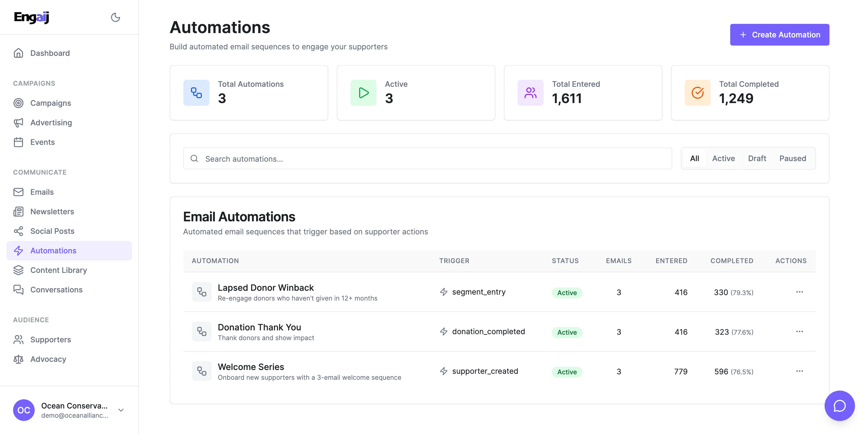Filter automations by Active status
Viewport: 868px width, 434px height.
point(723,158)
